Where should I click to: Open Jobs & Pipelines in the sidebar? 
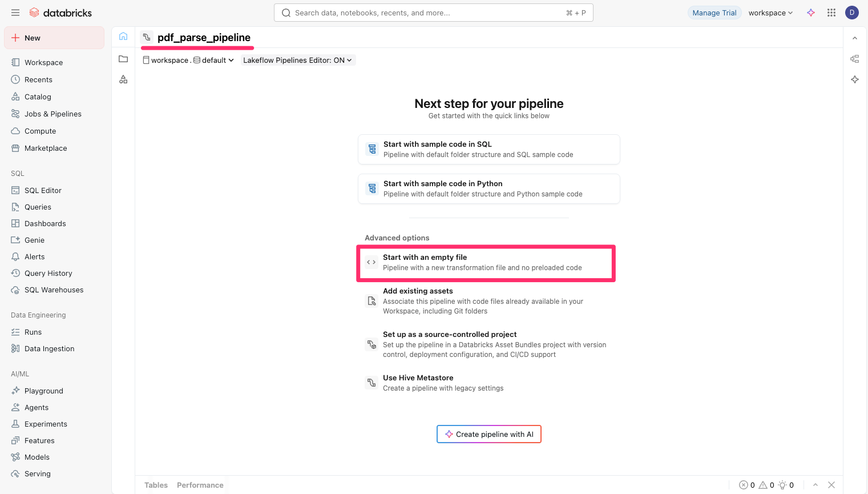53,114
